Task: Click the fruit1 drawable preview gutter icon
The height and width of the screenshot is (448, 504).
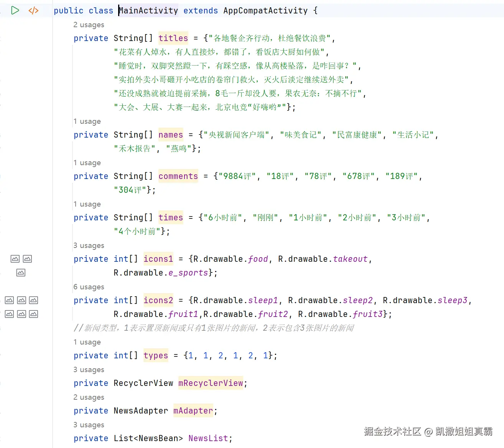Action: pyautogui.click(x=9, y=313)
